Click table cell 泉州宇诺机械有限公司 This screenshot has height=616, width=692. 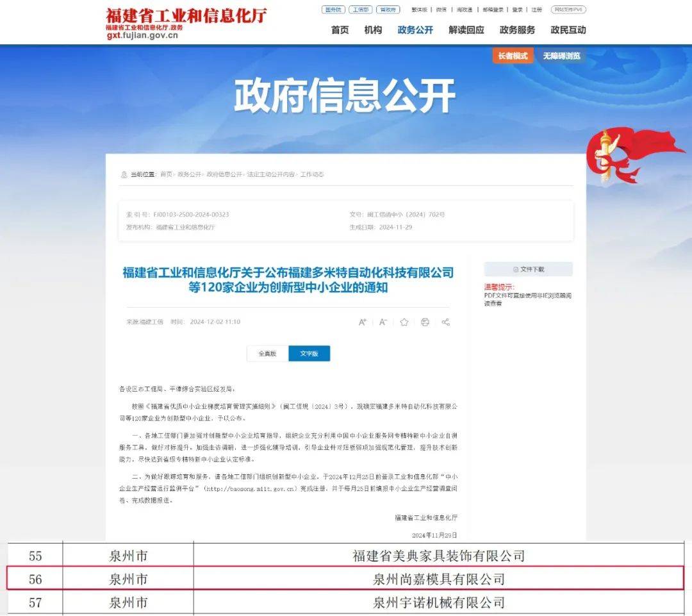pyautogui.click(x=439, y=603)
